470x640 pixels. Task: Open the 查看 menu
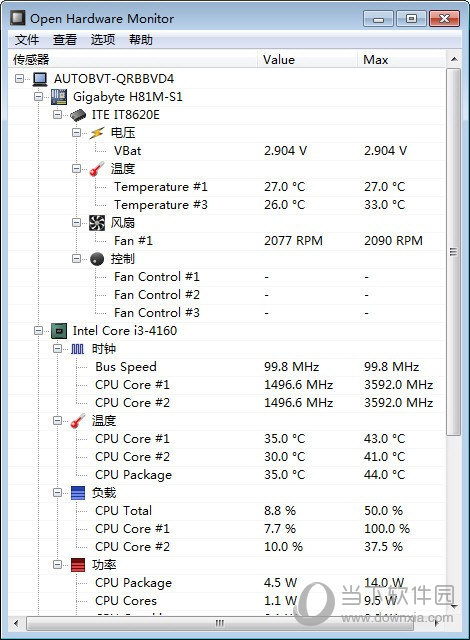click(x=65, y=40)
